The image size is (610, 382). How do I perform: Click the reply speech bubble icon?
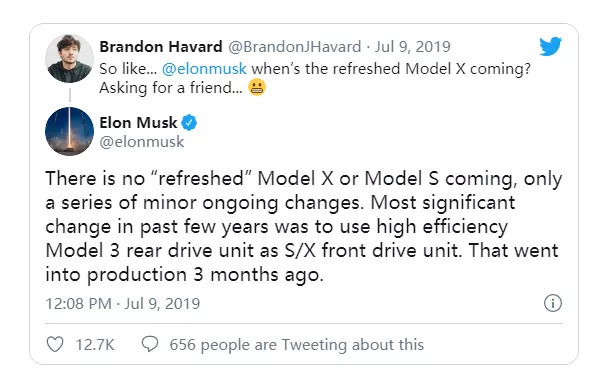tap(150, 344)
